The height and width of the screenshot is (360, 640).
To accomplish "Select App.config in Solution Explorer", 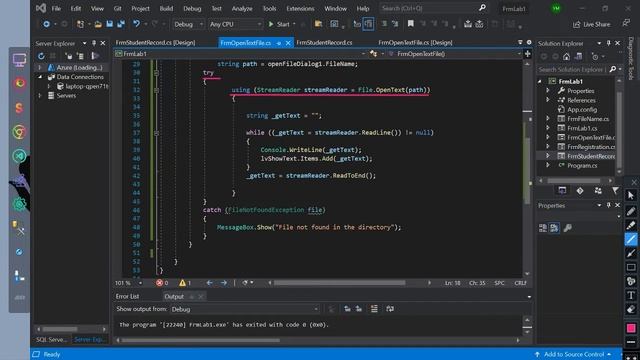I will (582, 109).
